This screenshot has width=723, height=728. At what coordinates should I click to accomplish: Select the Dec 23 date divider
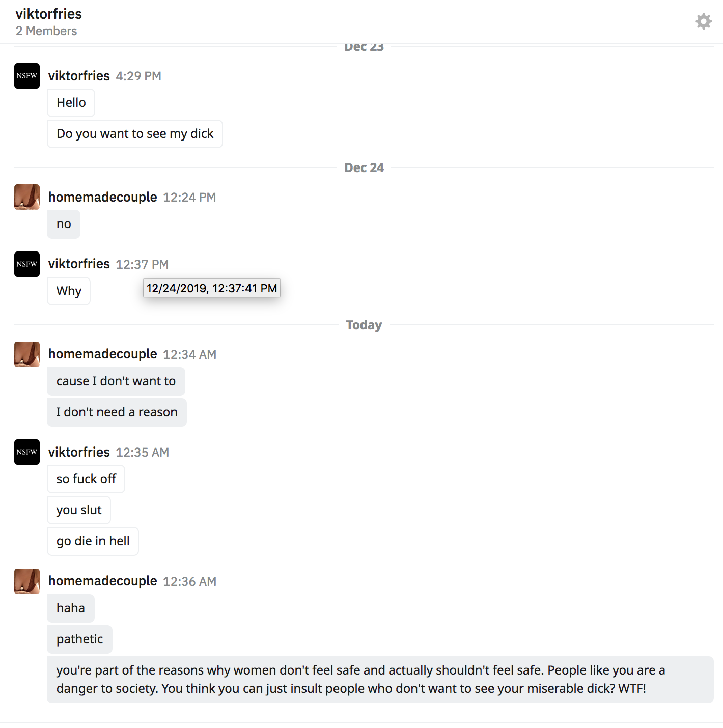[x=364, y=46]
